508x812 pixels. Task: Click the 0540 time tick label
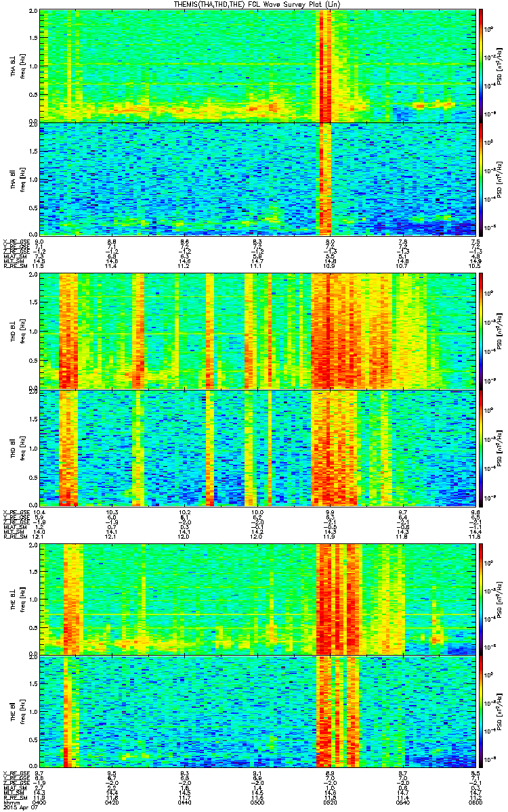pos(403,803)
